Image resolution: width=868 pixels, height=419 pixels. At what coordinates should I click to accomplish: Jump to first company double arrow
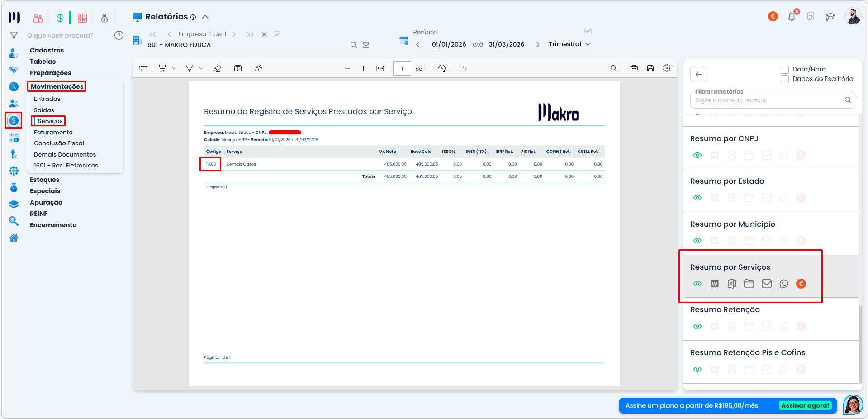pos(152,34)
